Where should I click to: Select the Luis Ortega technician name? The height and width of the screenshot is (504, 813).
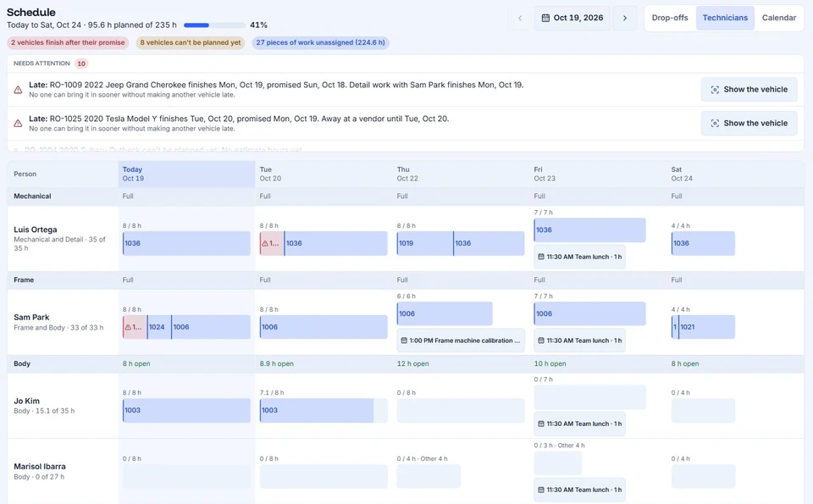click(36, 230)
